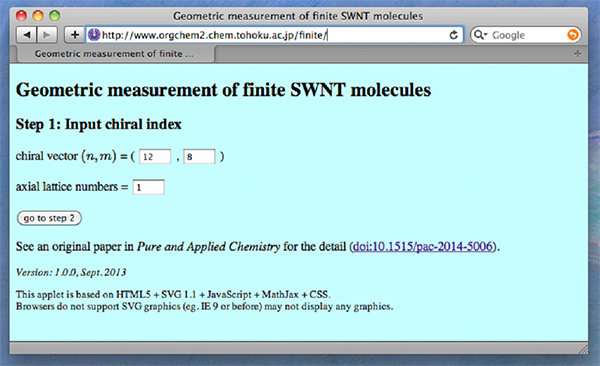Click the 'This applet is based on HTML5' line
The width and height of the screenshot is (600, 366).
pyautogui.click(x=173, y=294)
